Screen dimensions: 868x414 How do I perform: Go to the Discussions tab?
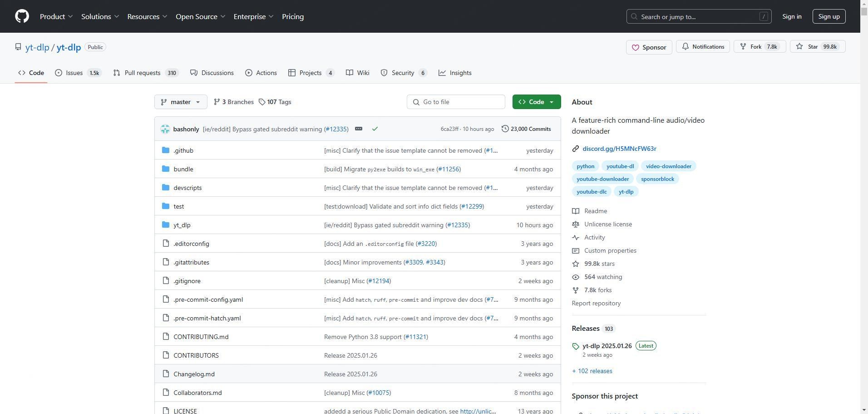(x=212, y=73)
